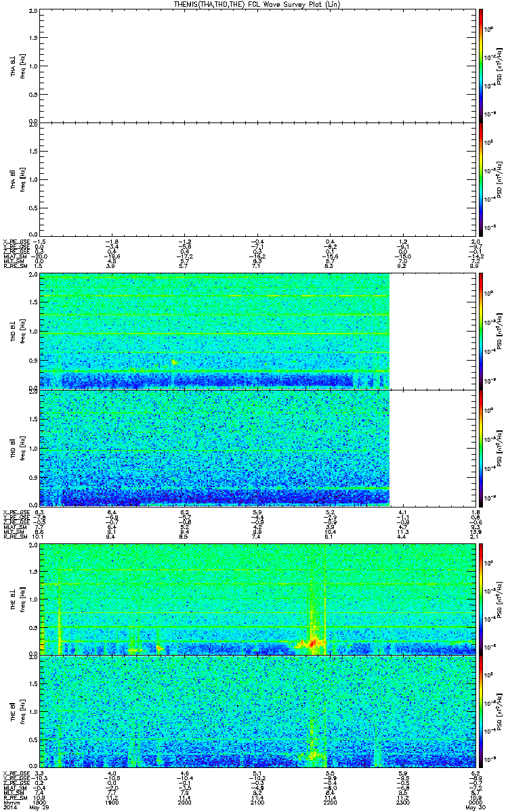Click the 2300 time tick label

[403, 801]
